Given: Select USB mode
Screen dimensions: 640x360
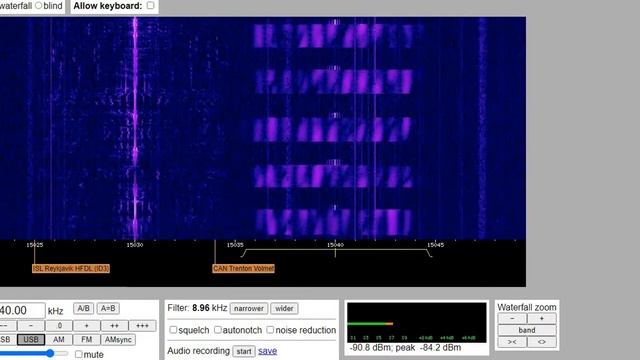Looking at the screenshot, I should pos(31,340).
